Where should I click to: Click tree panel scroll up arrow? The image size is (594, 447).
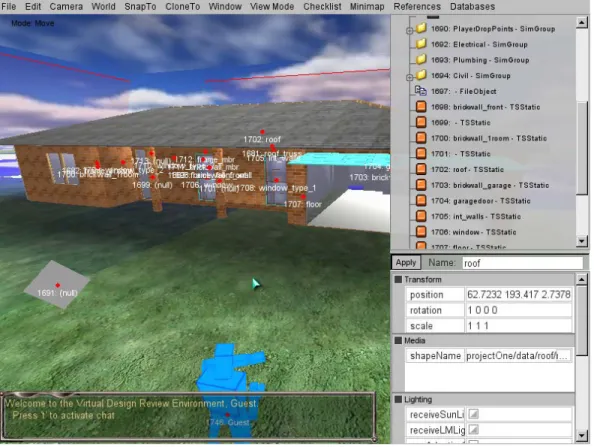(x=582, y=22)
